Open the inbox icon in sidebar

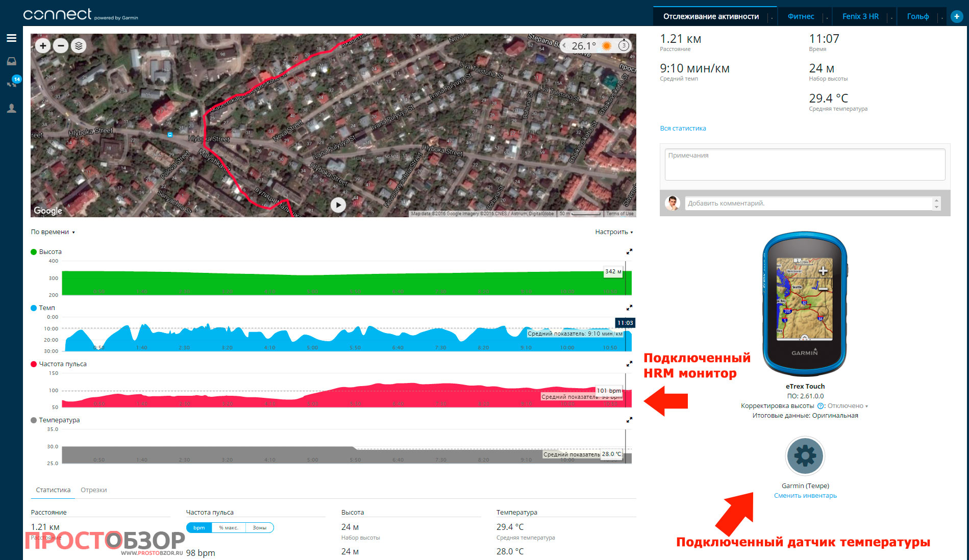pyautogui.click(x=11, y=61)
